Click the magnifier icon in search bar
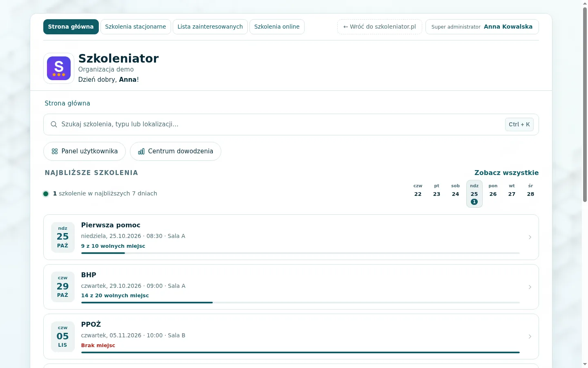Screen dimensions: 588x368 coord(54,124)
